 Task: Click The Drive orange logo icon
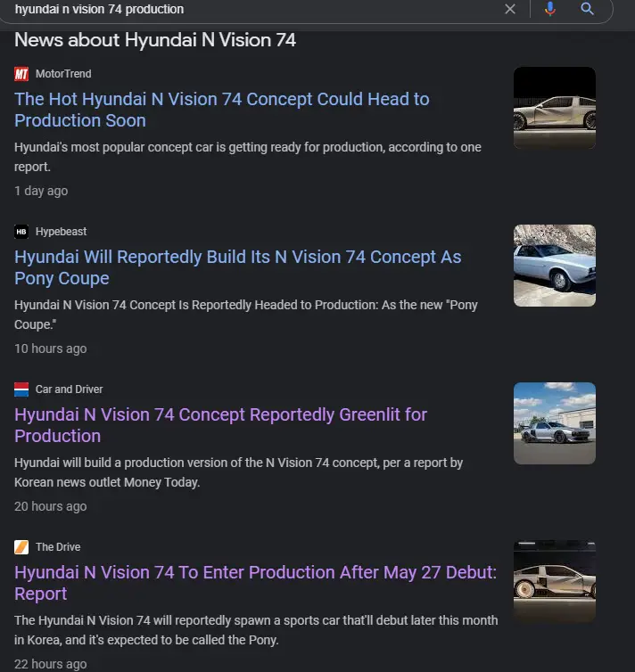[x=21, y=547]
